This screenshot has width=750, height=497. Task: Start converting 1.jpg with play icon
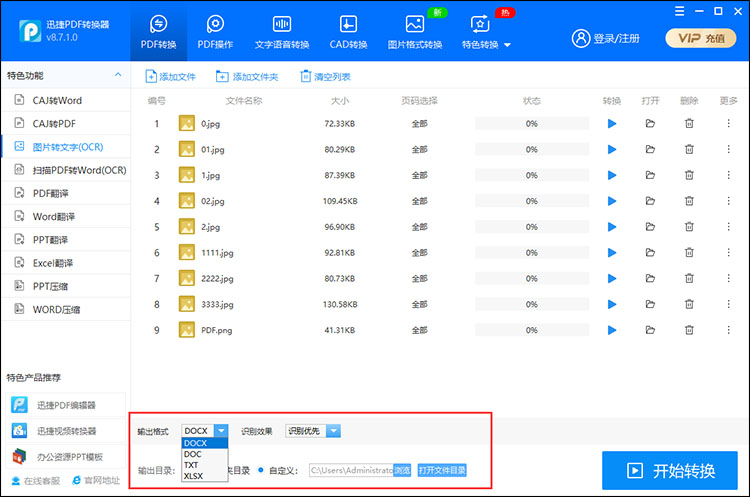[612, 176]
